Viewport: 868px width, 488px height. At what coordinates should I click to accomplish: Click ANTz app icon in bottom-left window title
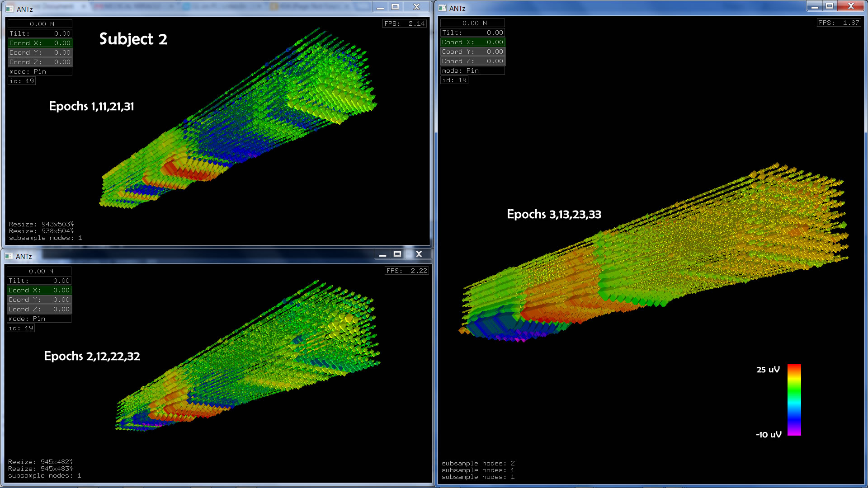click(x=9, y=256)
